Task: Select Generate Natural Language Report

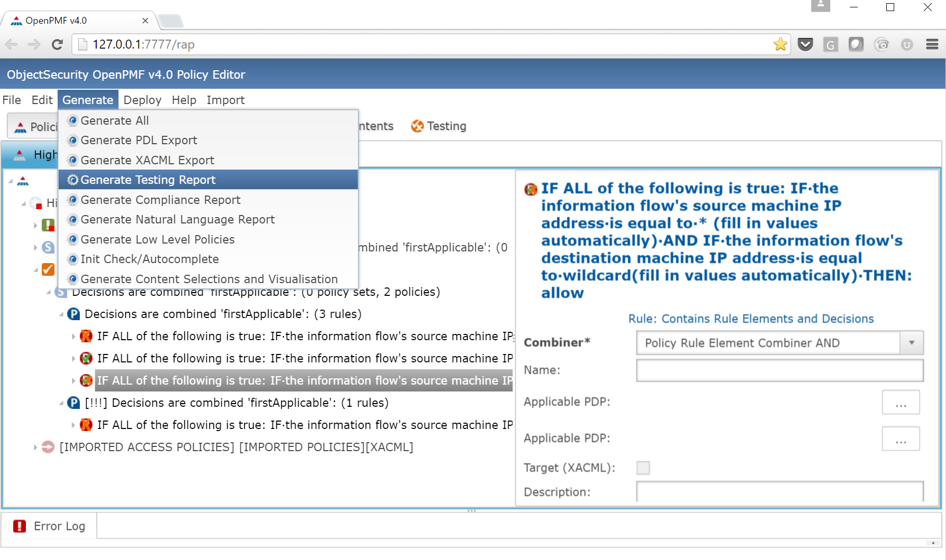Action: (x=208, y=219)
